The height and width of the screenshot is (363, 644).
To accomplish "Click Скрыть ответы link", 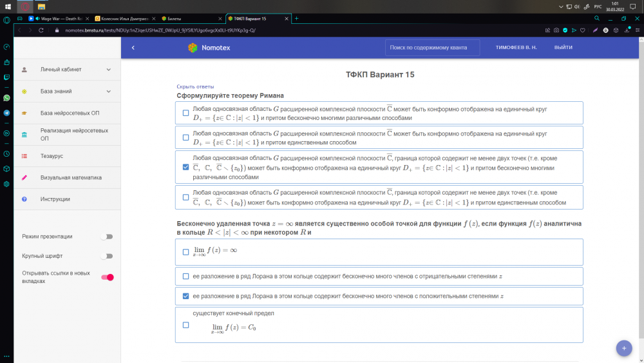I will coord(195,86).
